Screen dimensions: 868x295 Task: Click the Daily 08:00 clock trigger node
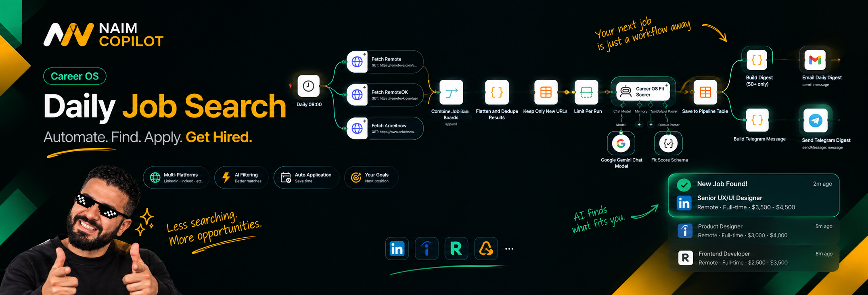coord(308,86)
